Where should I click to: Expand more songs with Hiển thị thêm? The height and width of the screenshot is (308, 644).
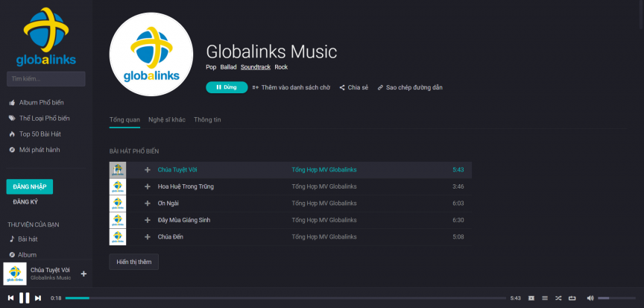pos(133,262)
